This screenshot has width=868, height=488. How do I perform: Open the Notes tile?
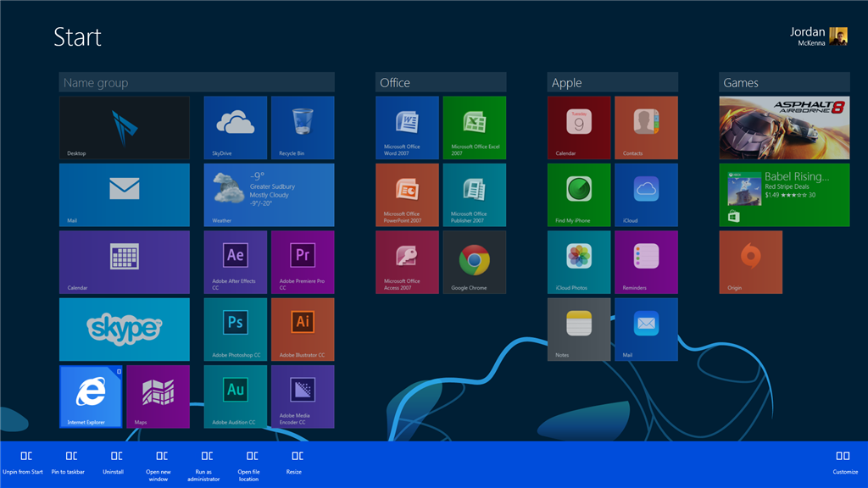(579, 330)
